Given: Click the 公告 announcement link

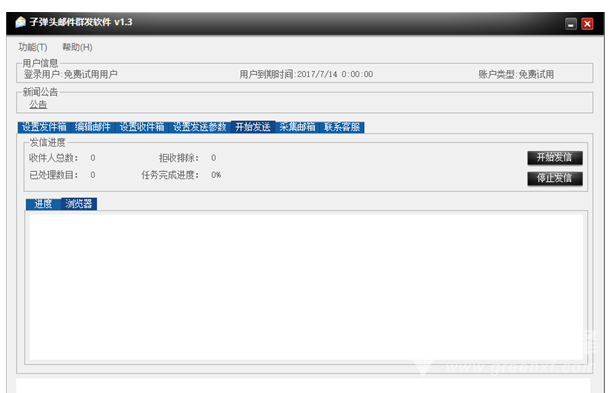Looking at the screenshot, I should pos(38,105).
